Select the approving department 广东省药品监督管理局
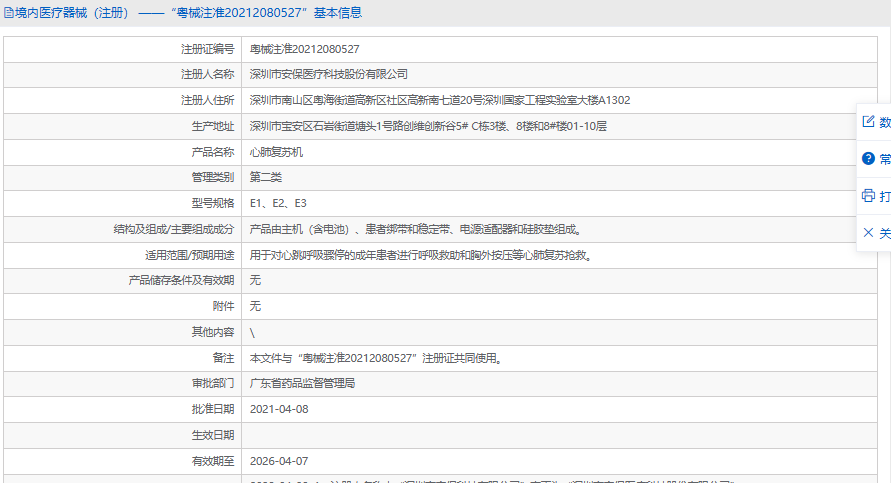This screenshot has height=483, width=891. 302,384
